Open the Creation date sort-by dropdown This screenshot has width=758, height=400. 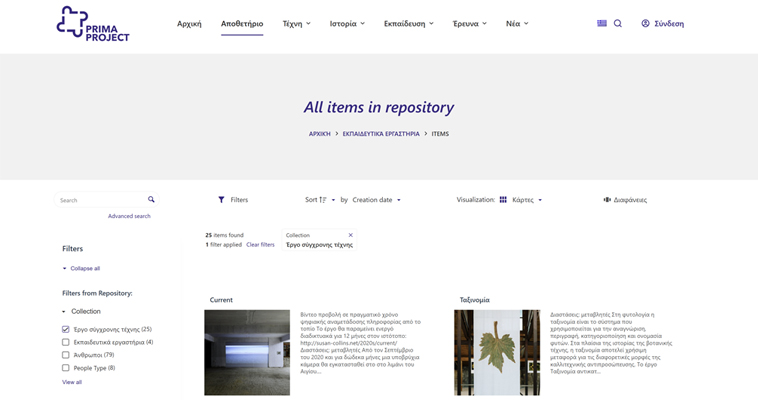click(377, 200)
